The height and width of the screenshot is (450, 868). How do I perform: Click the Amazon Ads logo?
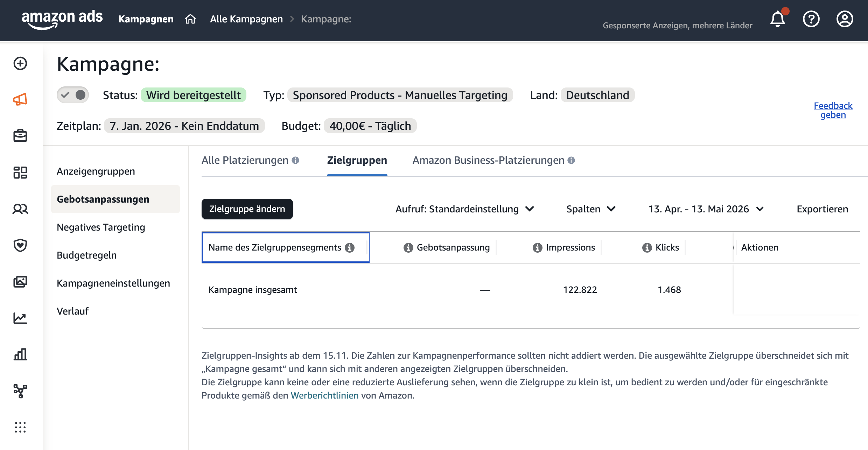[x=62, y=19]
